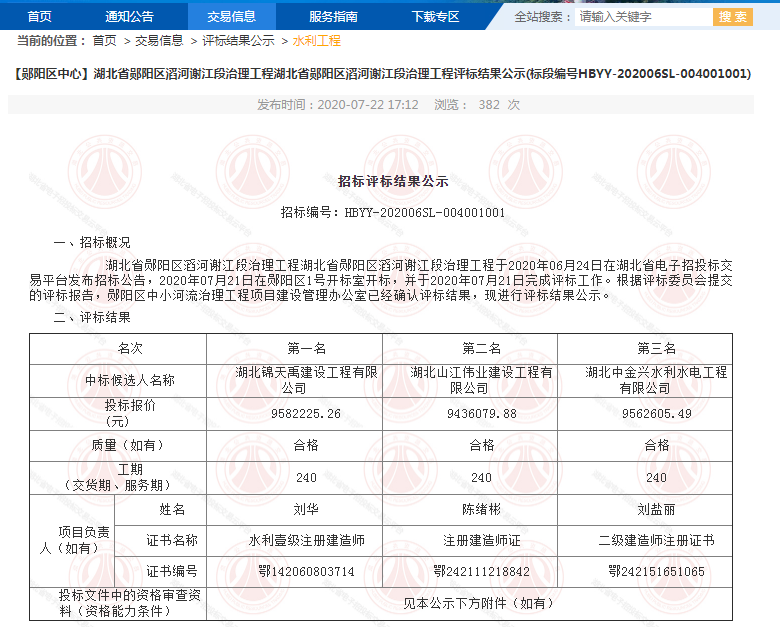
Task: Go to the 服务指南 navigation tab
Action: coord(333,16)
